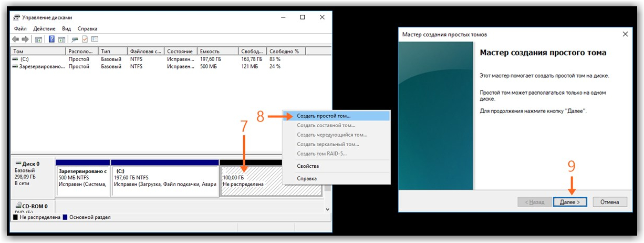Open the Справка menu in the menu bar
The image size is (644, 243).
click(87, 28)
